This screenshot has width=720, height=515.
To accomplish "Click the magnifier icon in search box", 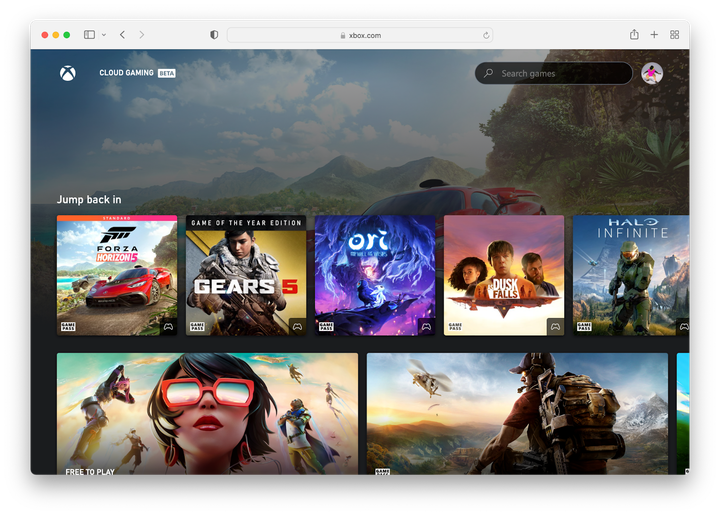I will 489,73.
